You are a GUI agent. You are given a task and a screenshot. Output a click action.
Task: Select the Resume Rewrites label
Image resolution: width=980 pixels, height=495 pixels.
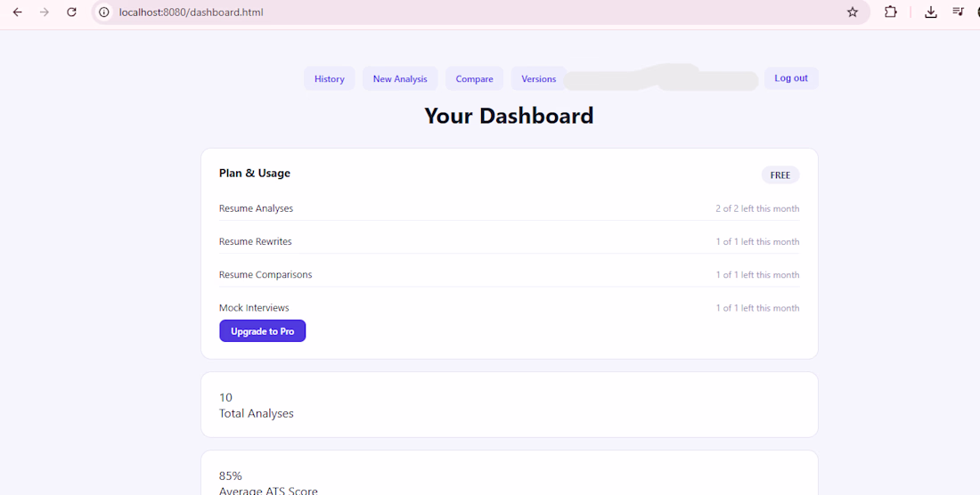[x=255, y=241]
